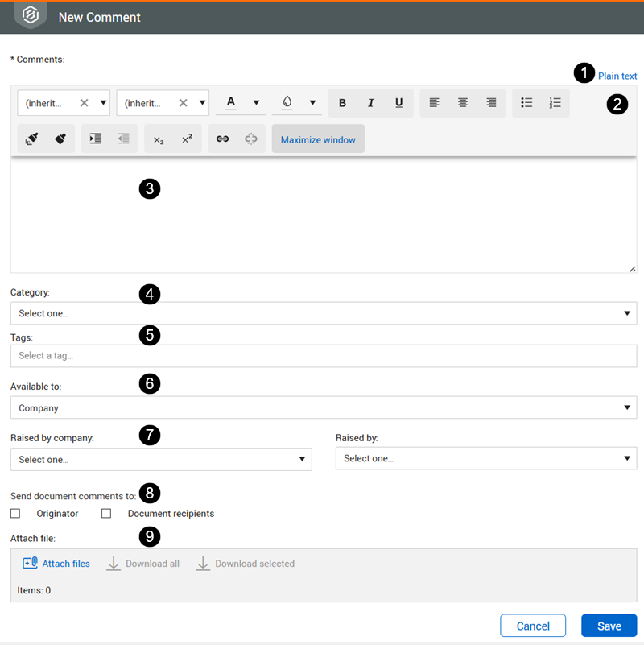The height and width of the screenshot is (645, 644).
Task: Switch the editor to Plain text
Action: tap(617, 76)
